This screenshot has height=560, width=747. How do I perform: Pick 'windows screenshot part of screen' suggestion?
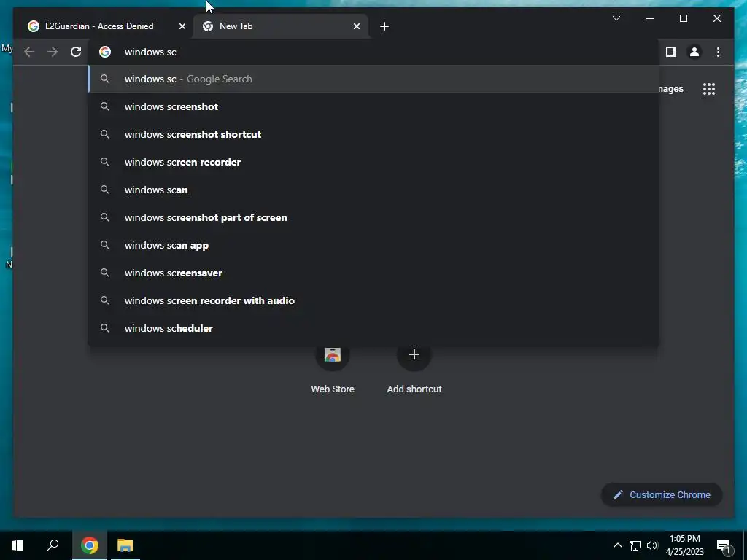373,217
